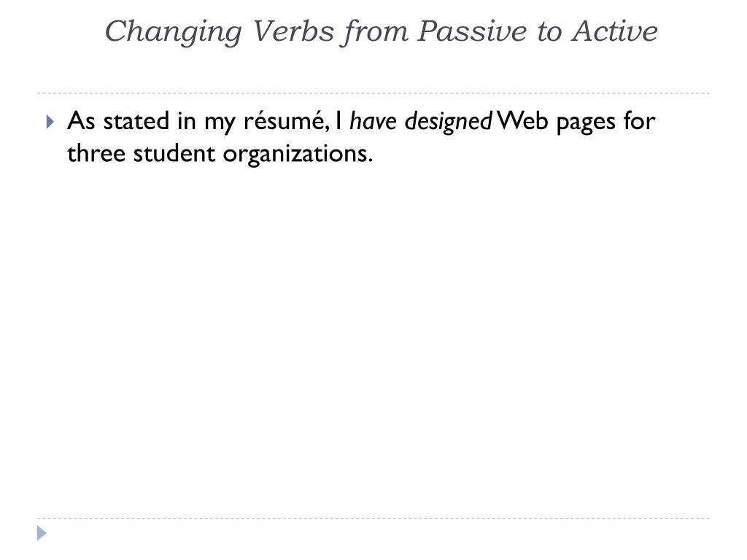Click the word 'Verbs' in the title

[293, 31]
